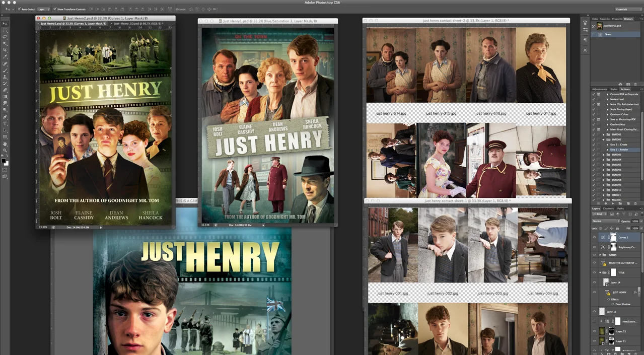Screen dimensions: 644x355
Task: Toggle the Auto-Select checkbox
Action: click(19, 9)
